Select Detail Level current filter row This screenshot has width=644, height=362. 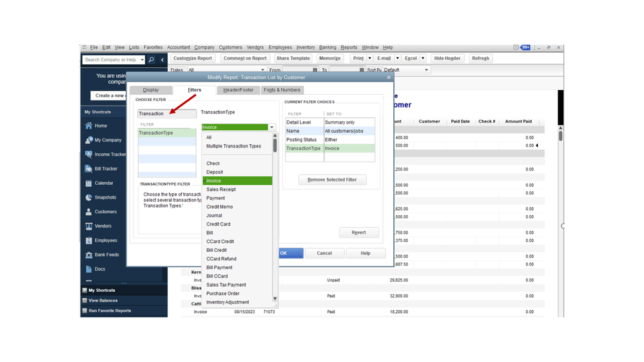click(330, 122)
